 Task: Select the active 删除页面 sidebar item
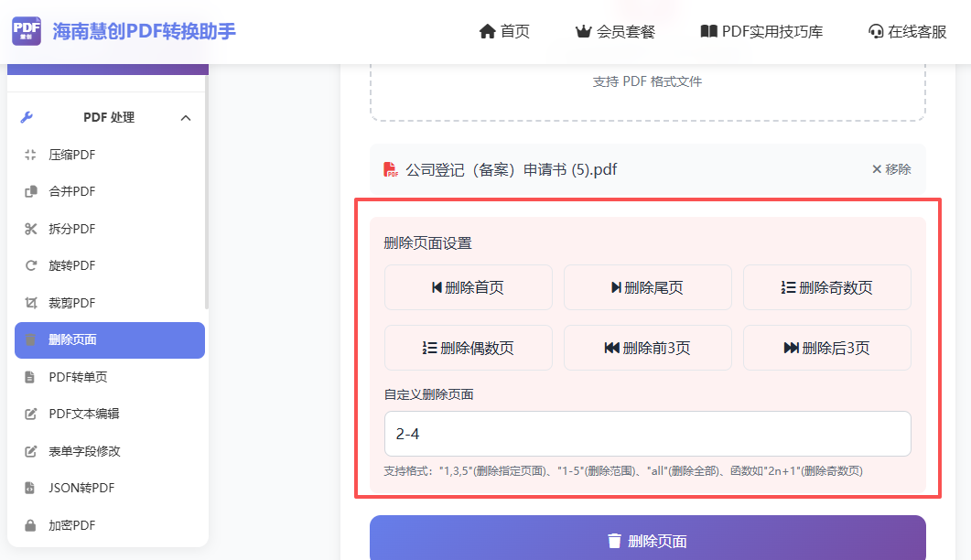110,340
